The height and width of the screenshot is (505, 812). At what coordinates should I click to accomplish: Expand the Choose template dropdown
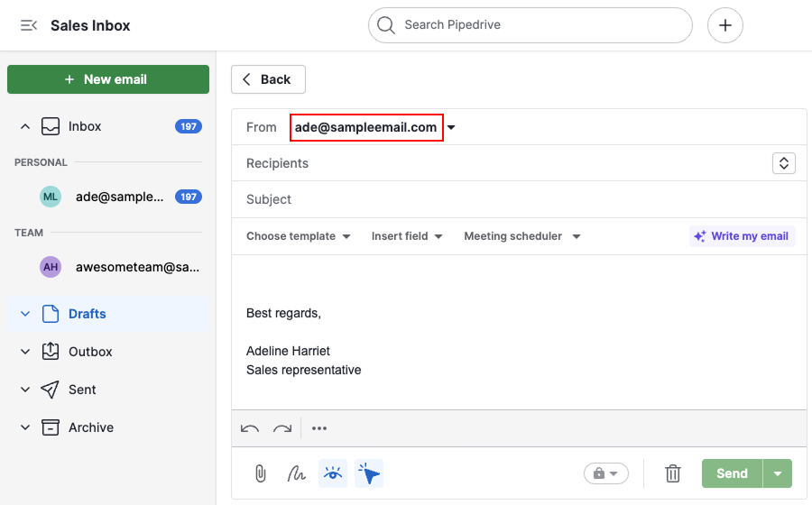tap(298, 236)
